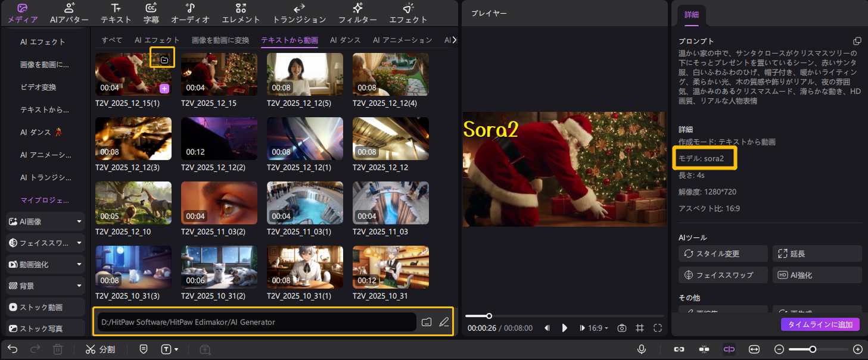Open the AI ダンス tab
The width and height of the screenshot is (868, 360).
[346, 40]
